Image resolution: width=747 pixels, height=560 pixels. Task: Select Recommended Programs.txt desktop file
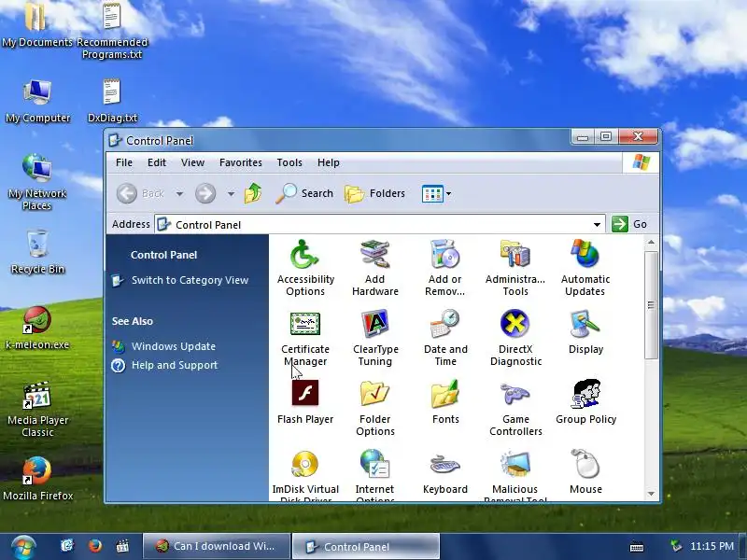pyautogui.click(x=112, y=30)
